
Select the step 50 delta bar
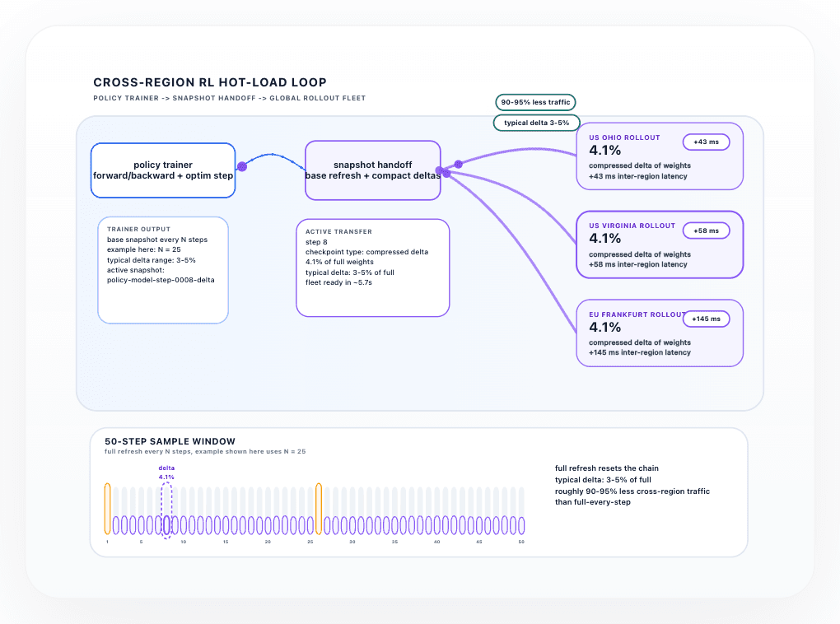521,525
